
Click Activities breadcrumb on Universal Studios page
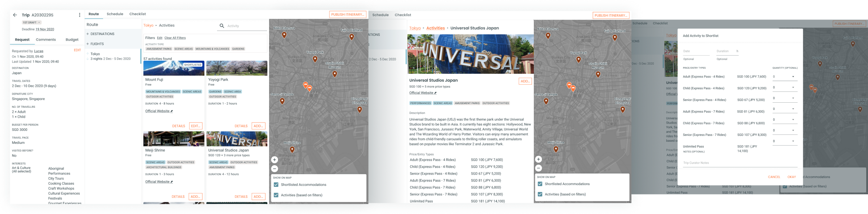(x=435, y=28)
